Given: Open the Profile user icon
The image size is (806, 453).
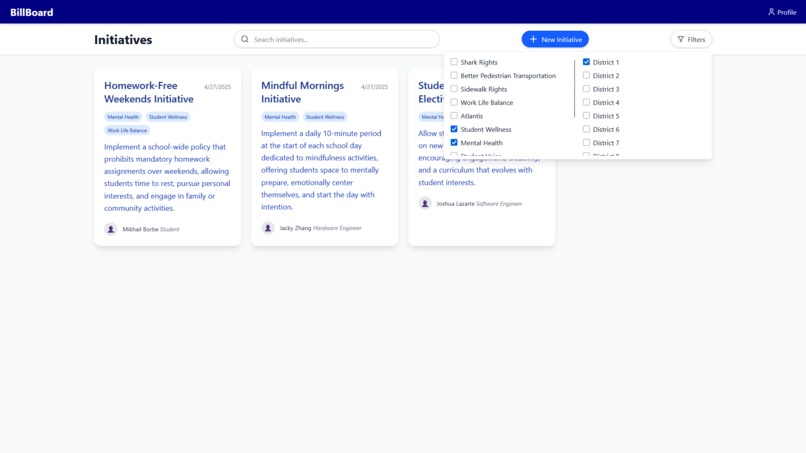Looking at the screenshot, I should coord(771,12).
